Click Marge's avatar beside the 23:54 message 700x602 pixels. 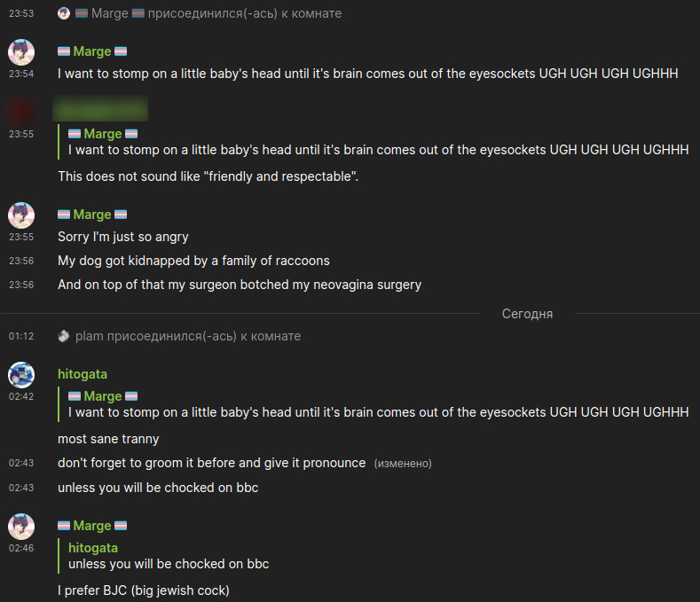21,52
